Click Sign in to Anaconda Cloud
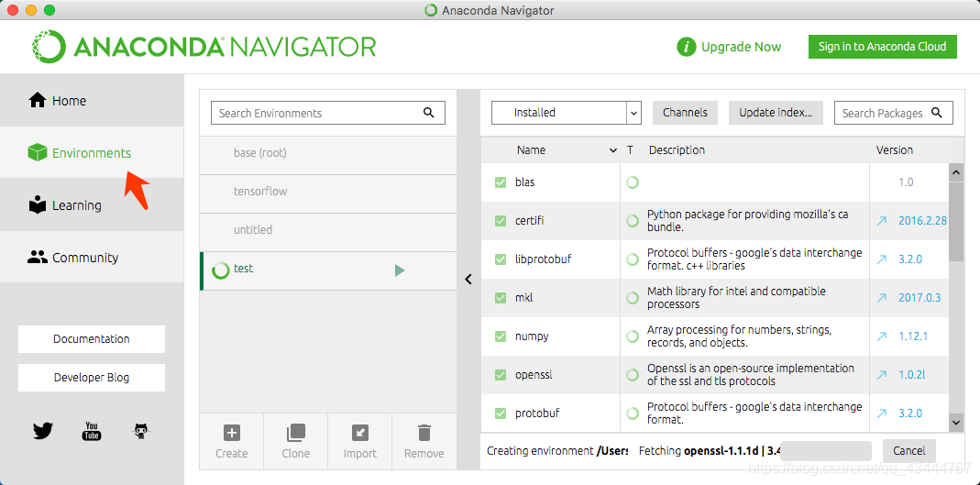980x485 pixels. pyautogui.click(x=883, y=47)
